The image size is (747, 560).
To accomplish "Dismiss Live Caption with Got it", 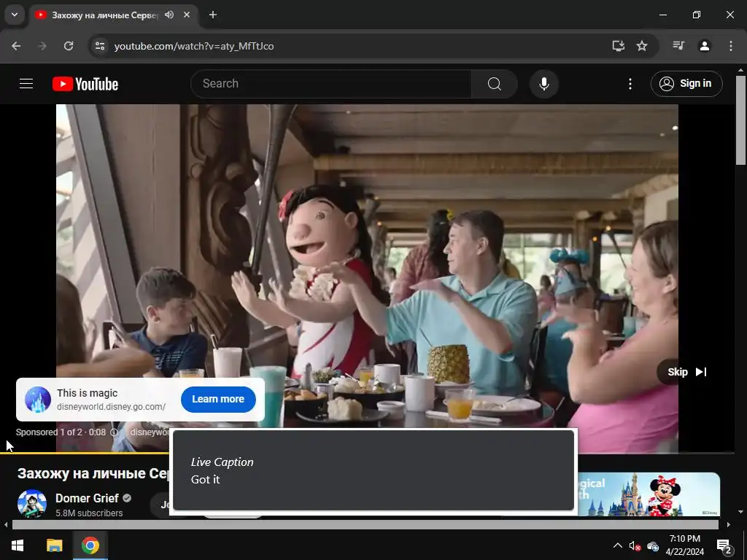I will point(205,480).
